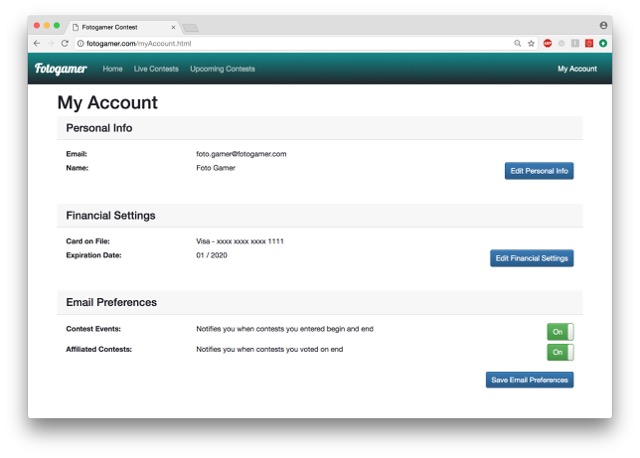The image size is (640, 458).
Task: Toggle Affiliated Contests notifications switch
Action: 560,352
